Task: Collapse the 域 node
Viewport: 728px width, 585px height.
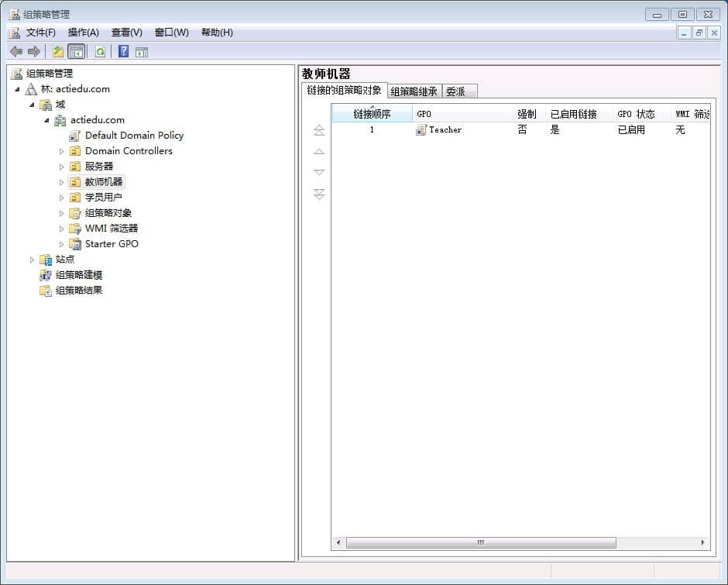Action: (x=32, y=105)
